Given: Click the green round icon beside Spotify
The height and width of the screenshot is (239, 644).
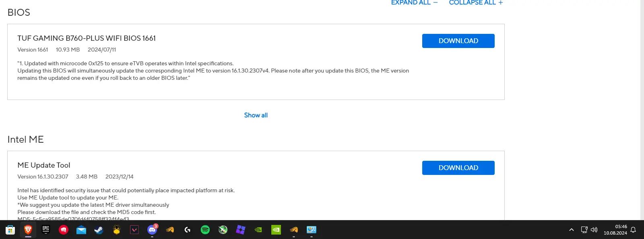Looking at the screenshot, I should 223,230.
